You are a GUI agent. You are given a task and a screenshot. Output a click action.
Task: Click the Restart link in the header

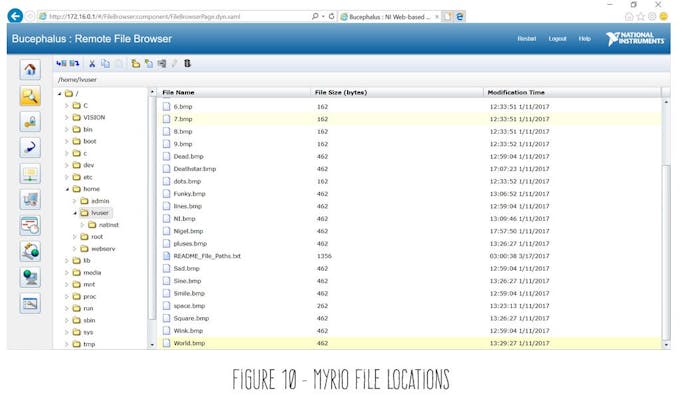526,39
